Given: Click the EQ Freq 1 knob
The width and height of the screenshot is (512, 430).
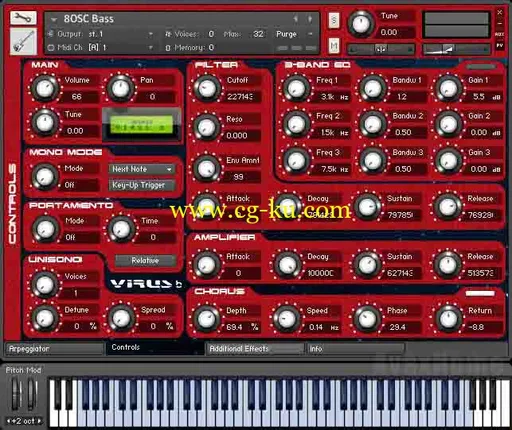Looking at the screenshot, I should tap(296, 88).
